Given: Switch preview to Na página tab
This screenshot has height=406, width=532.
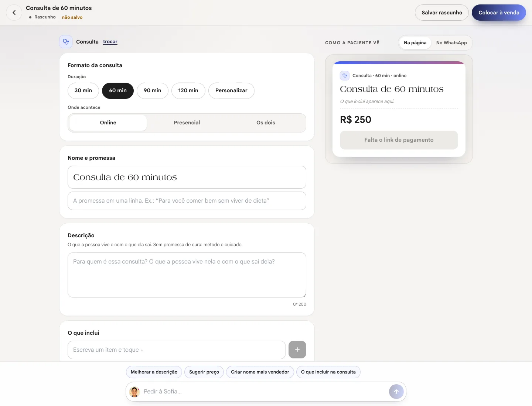Looking at the screenshot, I should pyautogui.click(x=415, y=43).
